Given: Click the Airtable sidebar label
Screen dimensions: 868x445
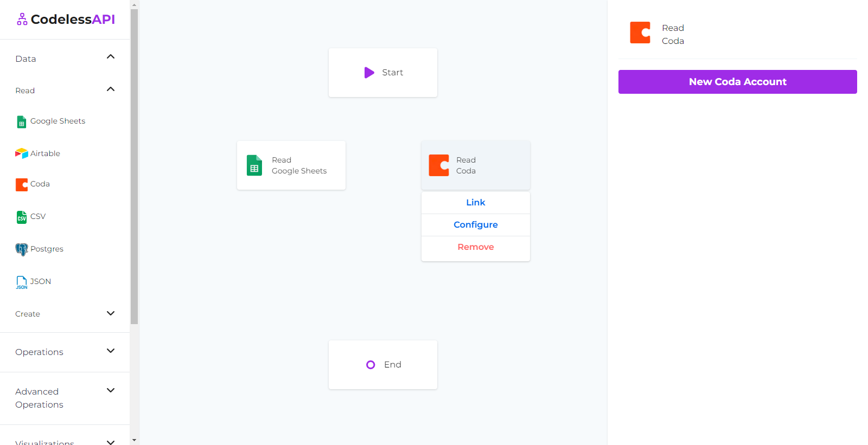Looking at the screenshot, I should click(45, 153).
